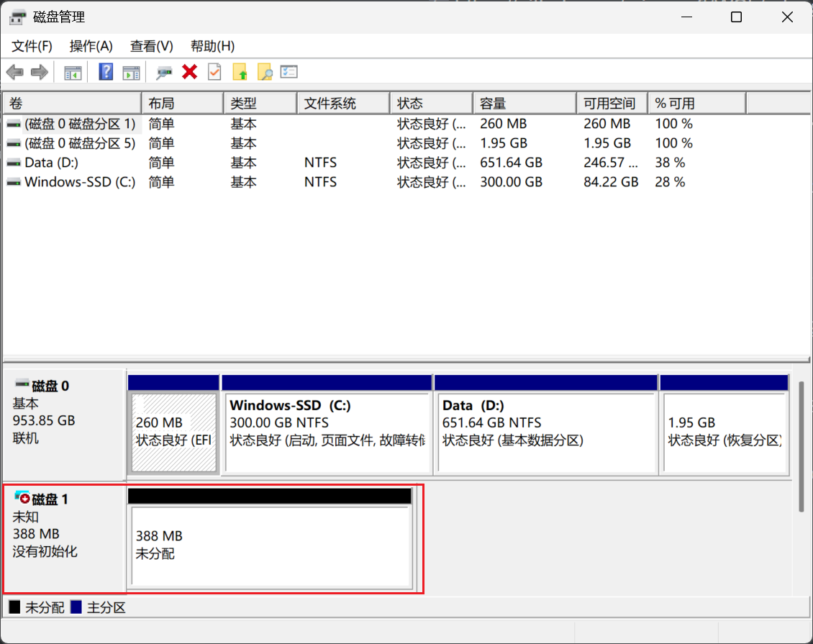Select the Data (D:) row in volume list
This screenshot has height=644, width=813.
point(51,163)
